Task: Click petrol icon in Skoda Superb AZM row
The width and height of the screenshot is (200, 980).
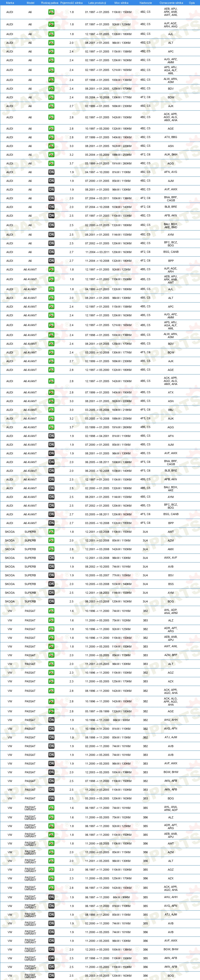Action: (x=51, y=541)
